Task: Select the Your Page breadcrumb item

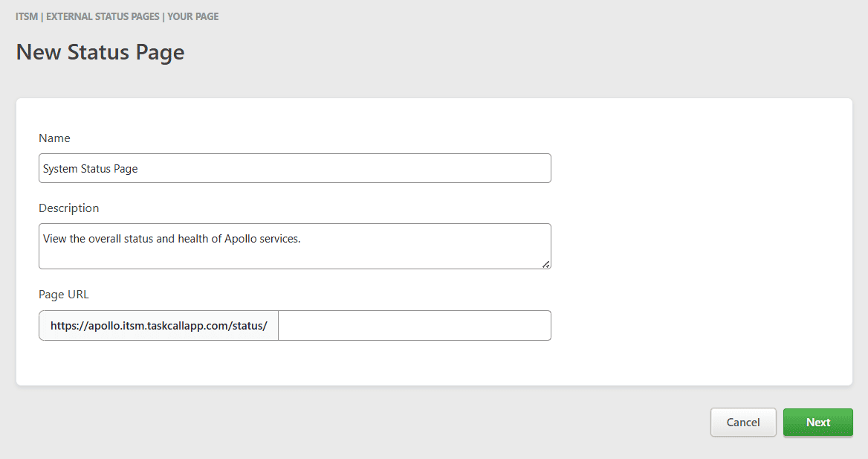Action: pos(193,16)
